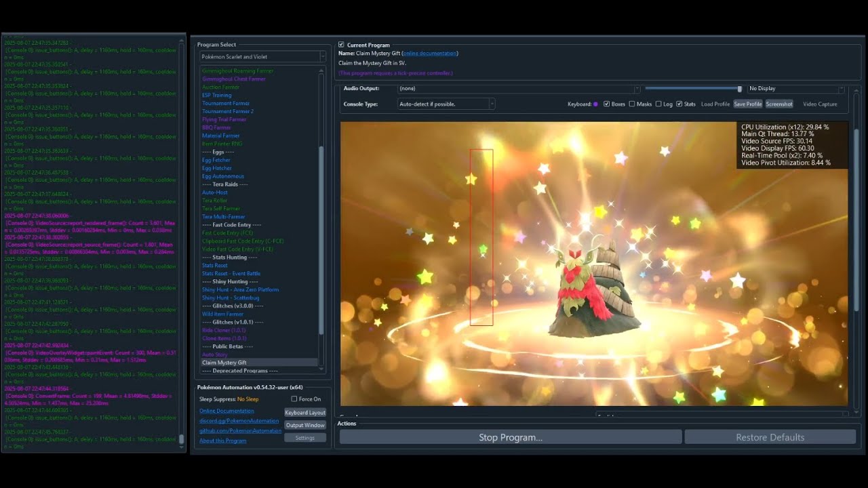The width and height of the screenshot is (868, 488).
Task: Select Tera Roller program
Action: pyautogui.click(x=214, y=201)
